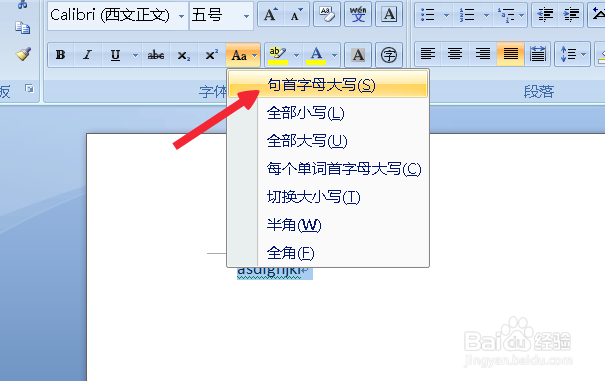Decrease paragraph indent
This screenshot has width=605, height=381.
tap(545, 15)
